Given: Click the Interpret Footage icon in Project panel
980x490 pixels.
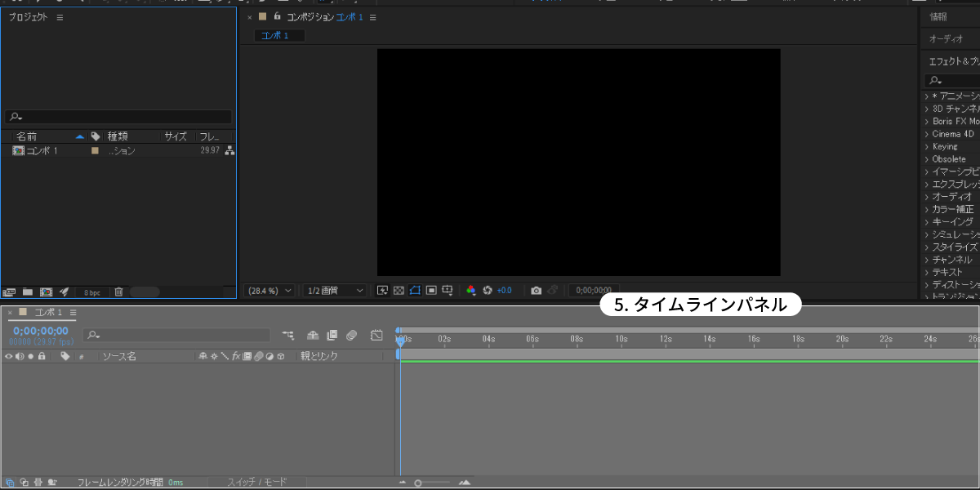Looking at the screenshot, I should point(9,292).
